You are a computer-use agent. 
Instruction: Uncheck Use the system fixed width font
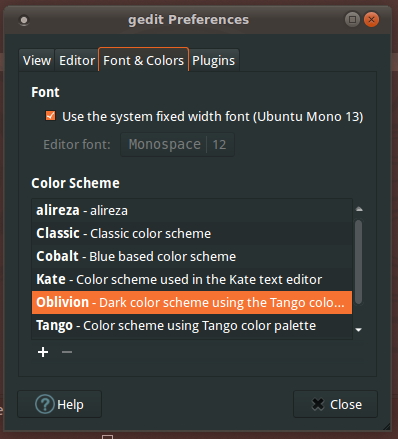[x=50, y=116]
